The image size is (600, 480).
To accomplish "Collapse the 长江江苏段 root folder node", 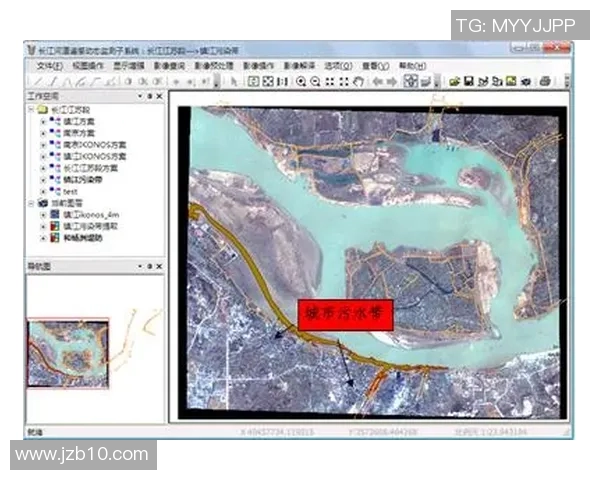I will (x=31, y=110).
